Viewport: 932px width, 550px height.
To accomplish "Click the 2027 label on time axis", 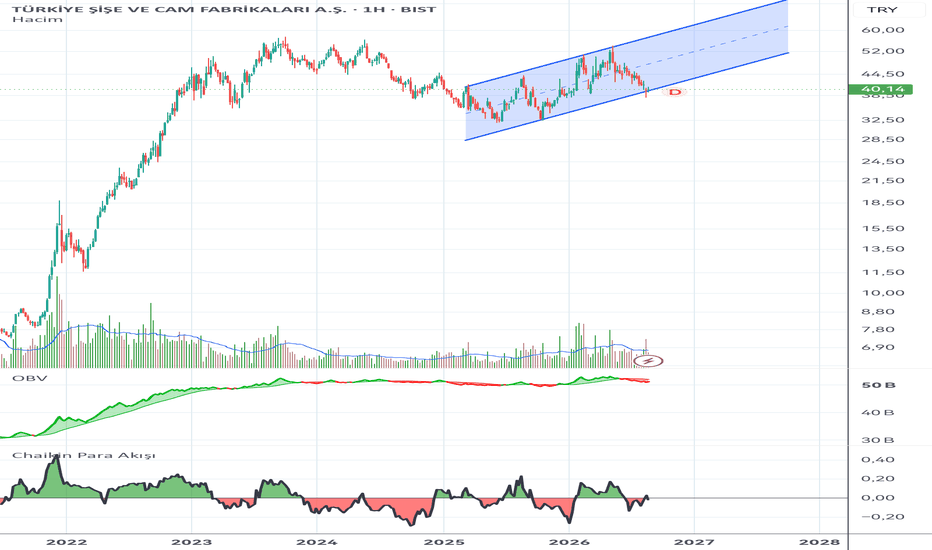I will 694,542.
